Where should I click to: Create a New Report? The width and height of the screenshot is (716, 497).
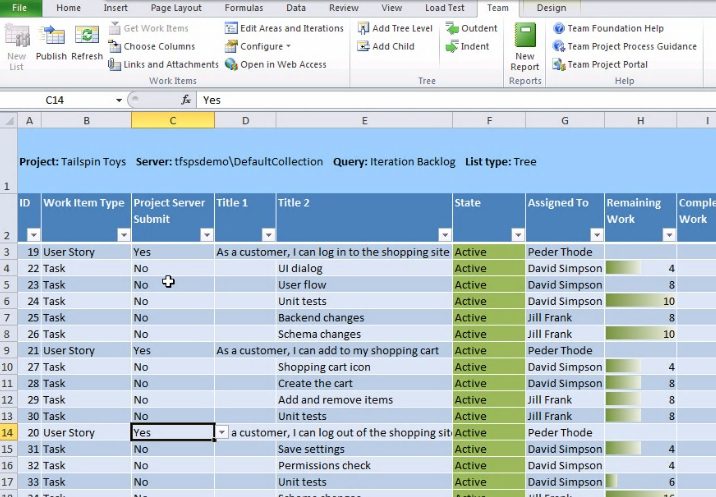point(525,47)
